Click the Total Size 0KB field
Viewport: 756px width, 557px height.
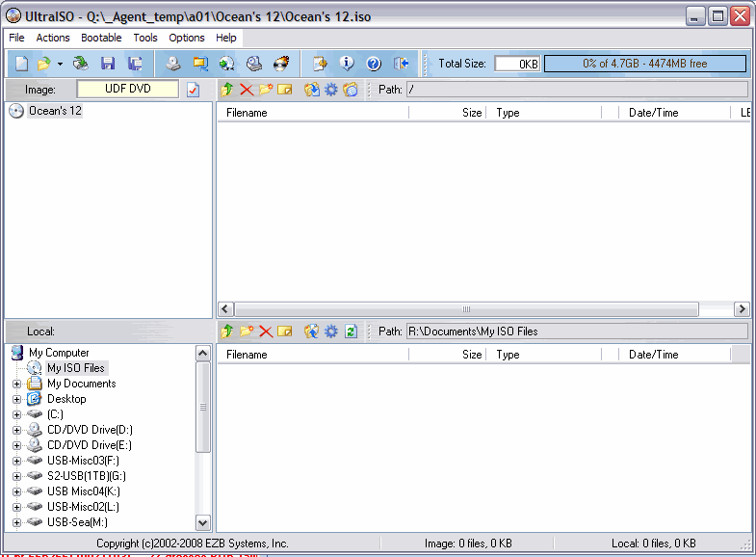coord(517,64)
